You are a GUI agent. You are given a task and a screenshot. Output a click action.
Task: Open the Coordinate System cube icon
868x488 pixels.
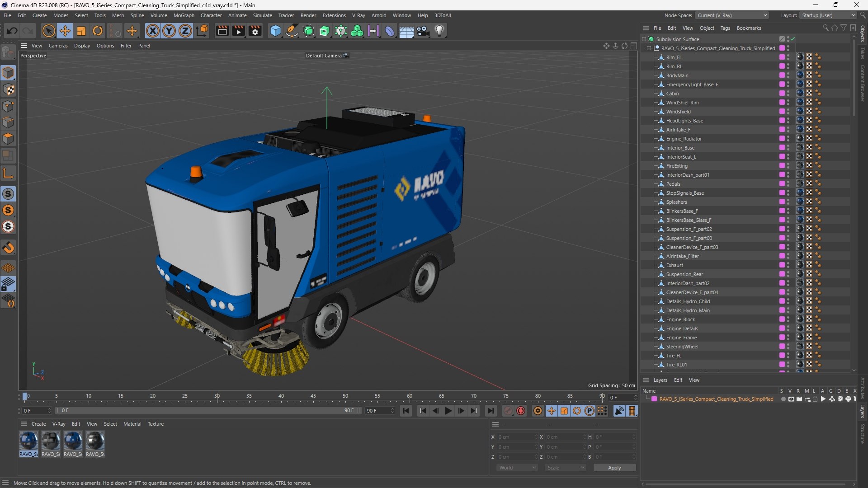click(203, 31)
